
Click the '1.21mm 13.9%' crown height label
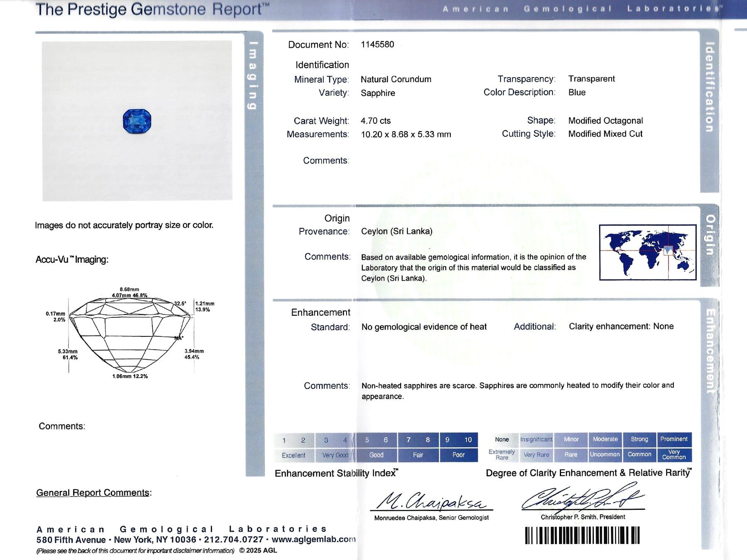(x=205, y=307)
